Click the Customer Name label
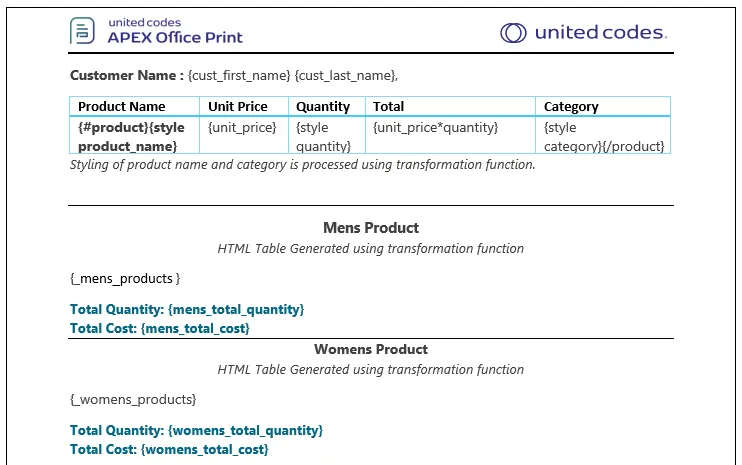 pos(127,75)
